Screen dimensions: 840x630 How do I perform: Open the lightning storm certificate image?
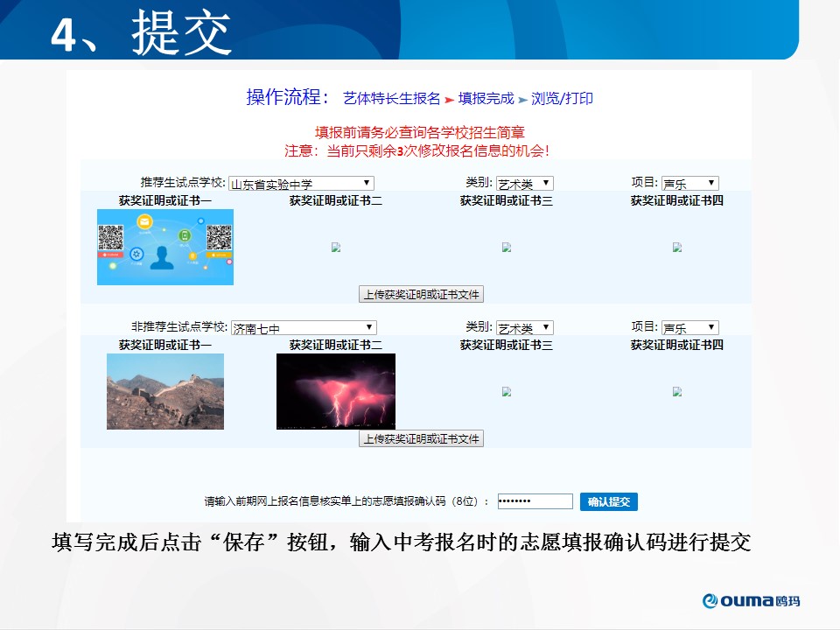pos(336,391)
